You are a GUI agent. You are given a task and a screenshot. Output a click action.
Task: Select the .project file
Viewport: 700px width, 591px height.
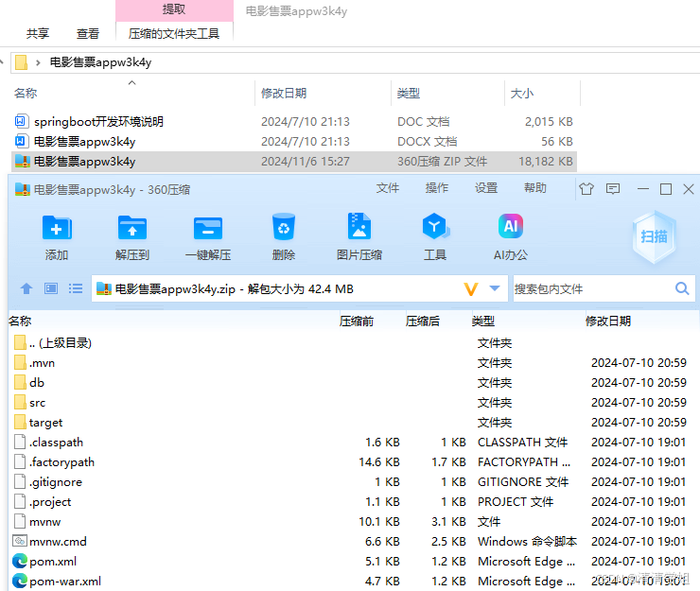pyautogui.click(x=50, y=502)
